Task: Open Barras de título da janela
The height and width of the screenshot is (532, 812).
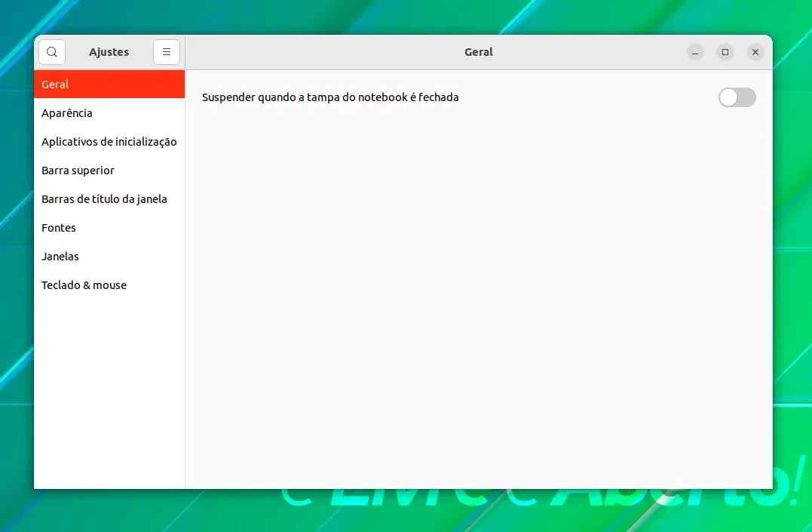Action: click(x=109, y=199)
